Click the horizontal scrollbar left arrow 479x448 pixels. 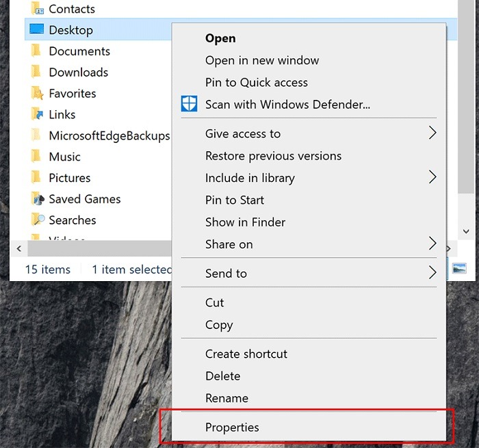pyautogui.click(x=19, y=248)
